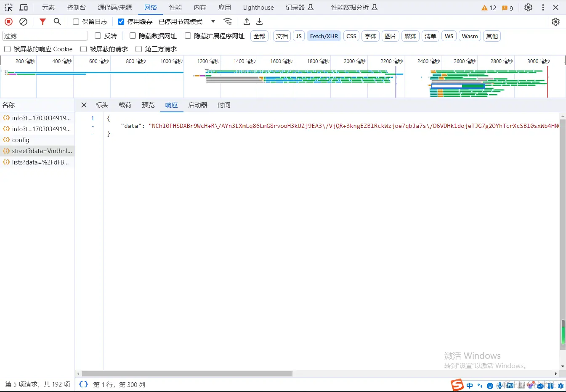Uncheck the 停用缓存 checkbox
566x392 pixels.
121,21
